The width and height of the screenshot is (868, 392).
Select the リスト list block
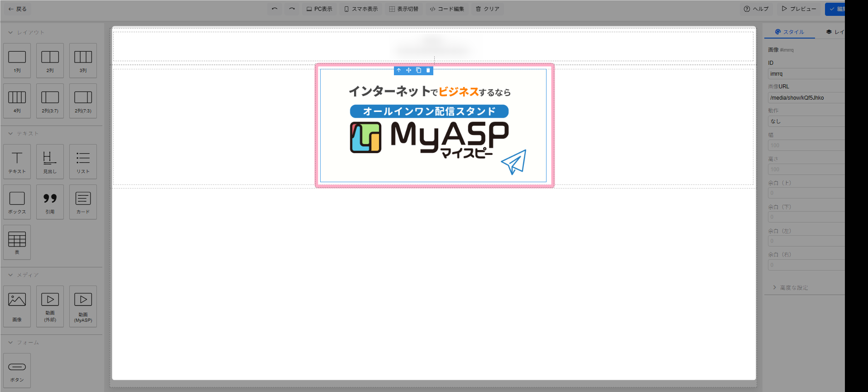(83, 161)
